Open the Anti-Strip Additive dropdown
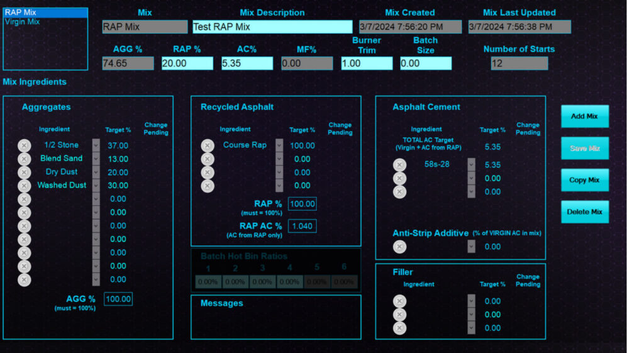Image resolution: width=644 pixels, height=353 pixels. tap(471, 247)
